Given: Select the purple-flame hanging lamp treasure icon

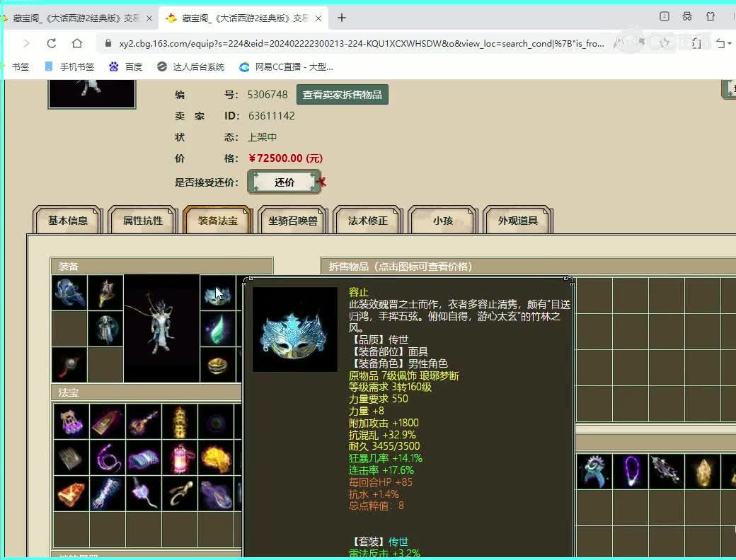Looking at the screenshot, I should tap(71, 421).
